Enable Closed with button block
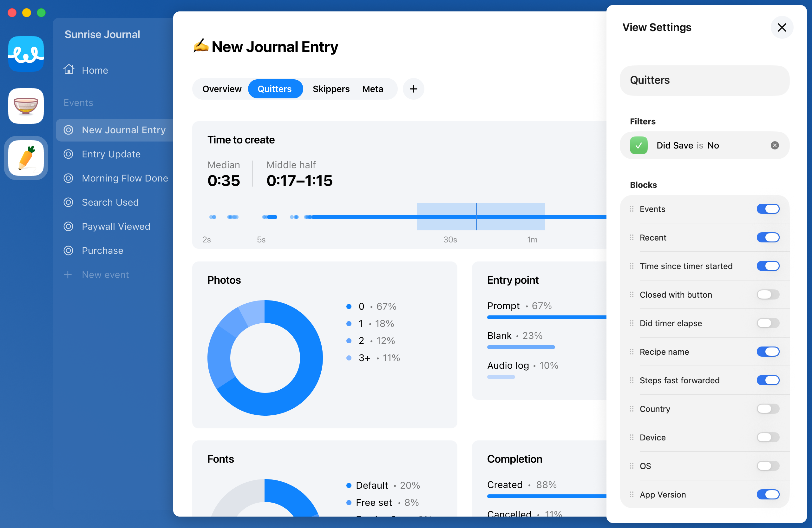This screenshot has width=812, height=528. [768, 294]
